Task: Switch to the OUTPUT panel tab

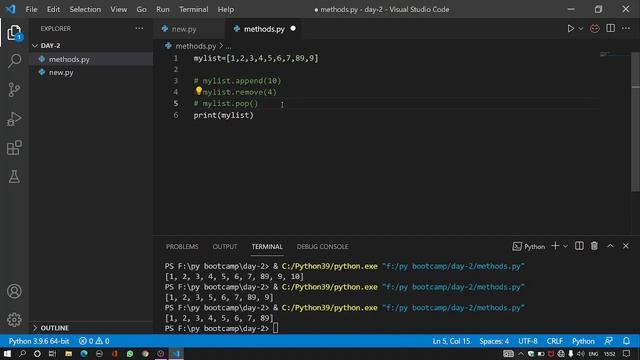Action: [225, 247]
